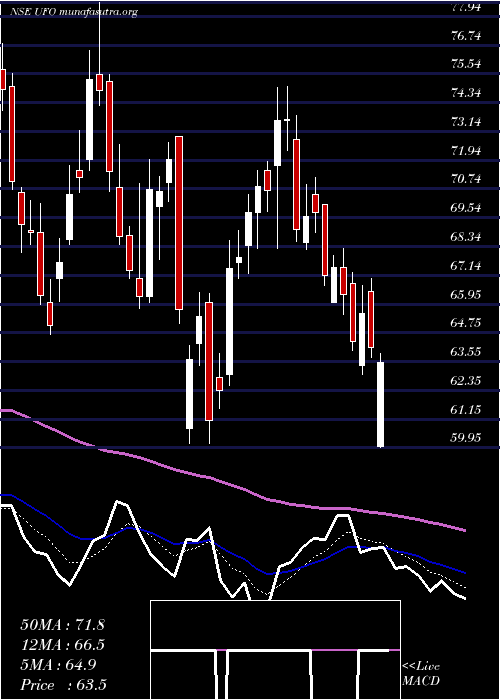Click the 64.75 price axis label
This screenshot has width=500, height=700.
(467, 323)
